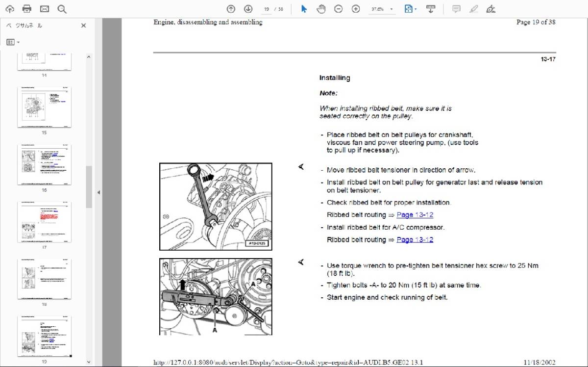Click the page number input field

[267, 9]
